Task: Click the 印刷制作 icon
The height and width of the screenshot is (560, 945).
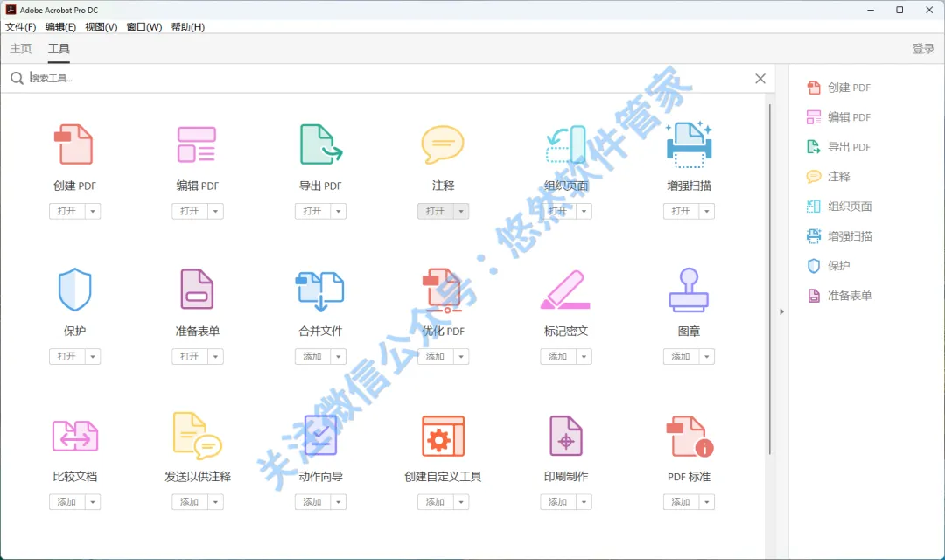Action: pyautogui.click(x=566, y=436)
